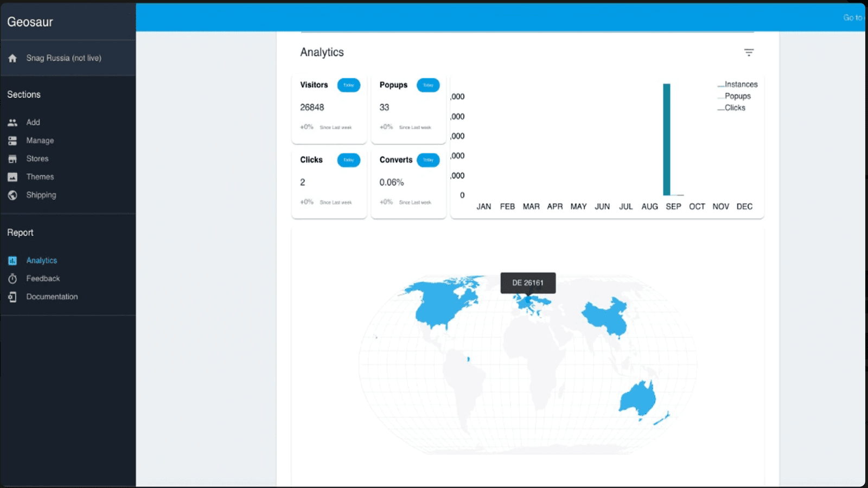Click the Analytics chart icon under Report
Screen dimensions: 868x488
(12, 260)
